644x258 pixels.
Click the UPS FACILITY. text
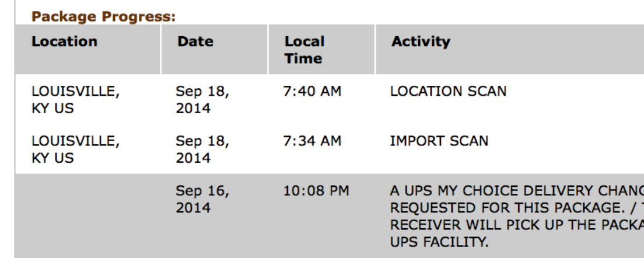pyautogui.click(x=439, y=242)
